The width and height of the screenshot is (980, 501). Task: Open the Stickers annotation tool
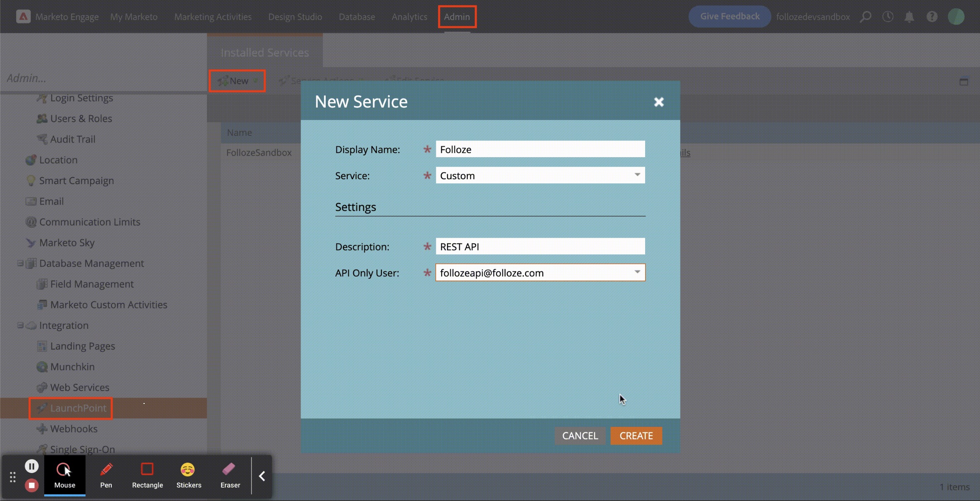coord(188,476)
